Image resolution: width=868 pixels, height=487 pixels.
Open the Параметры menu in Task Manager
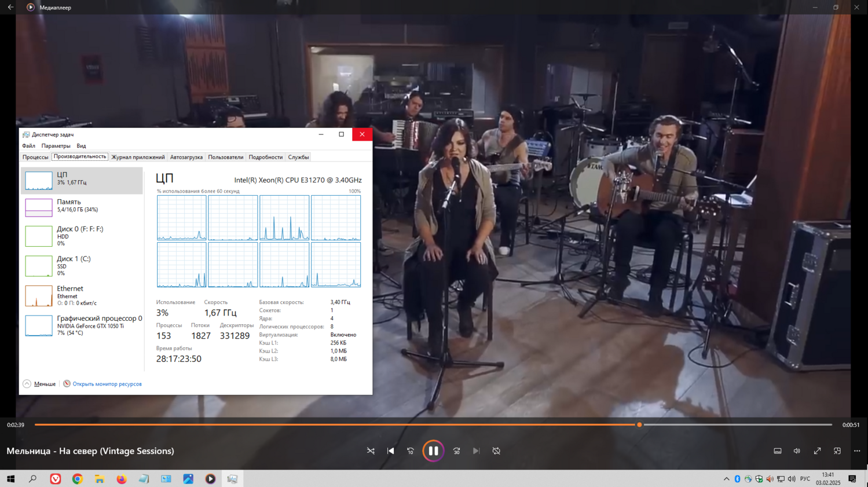[x=56, y=146]
